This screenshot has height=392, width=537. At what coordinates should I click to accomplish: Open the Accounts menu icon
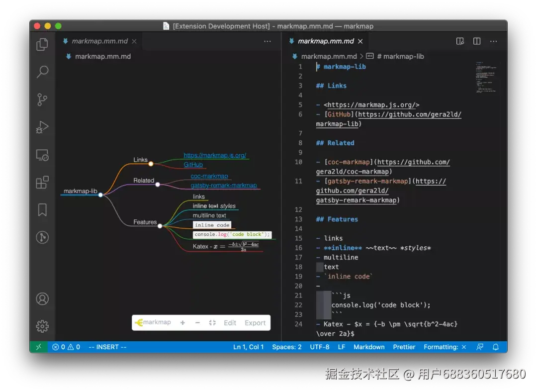click(x=42, y=299)
